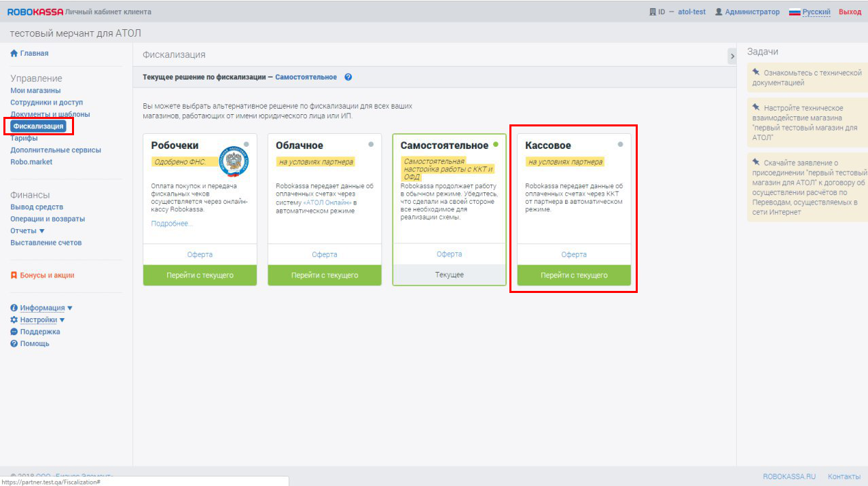
Task: Click the building ID icon in header
Action: 653,12
